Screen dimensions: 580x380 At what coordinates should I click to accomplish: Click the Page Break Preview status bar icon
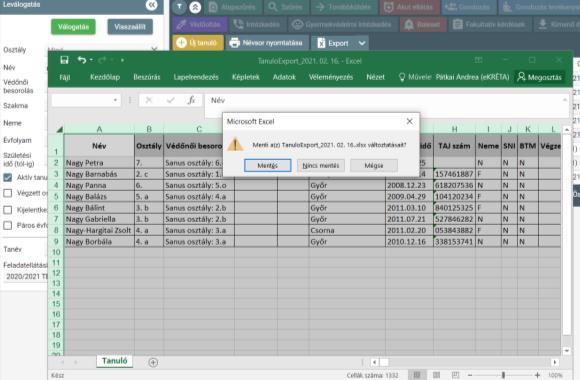(x=456, y=375)
